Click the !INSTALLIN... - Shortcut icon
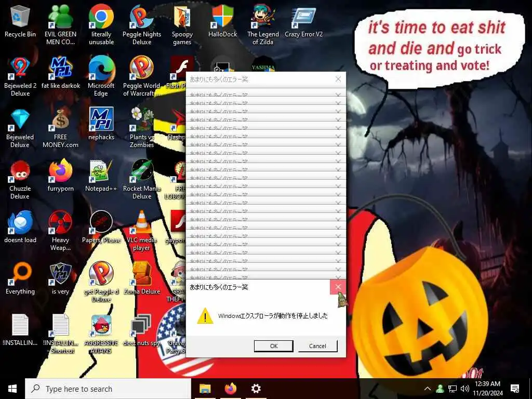The height and width of the screenshot is (399, 532). 60,334
